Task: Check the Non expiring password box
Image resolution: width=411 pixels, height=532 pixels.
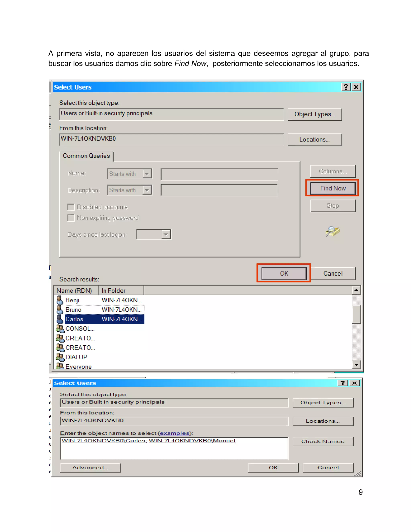Action: [71, 218]
